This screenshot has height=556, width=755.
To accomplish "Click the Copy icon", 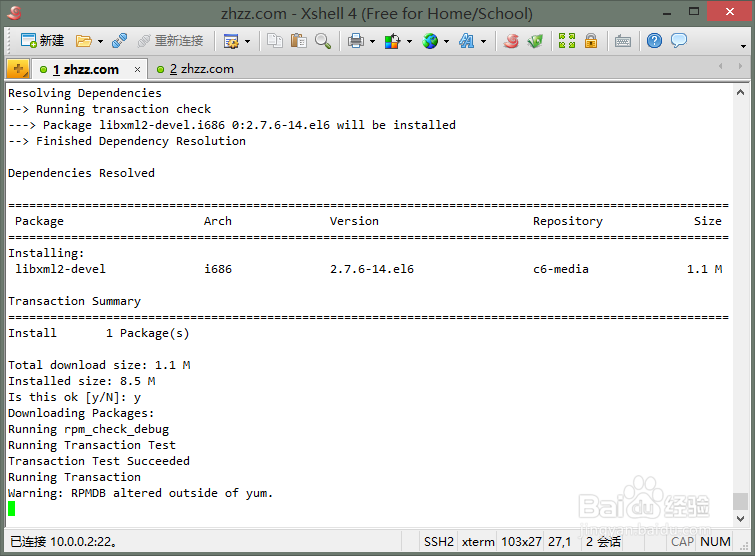I will [275, 41].
